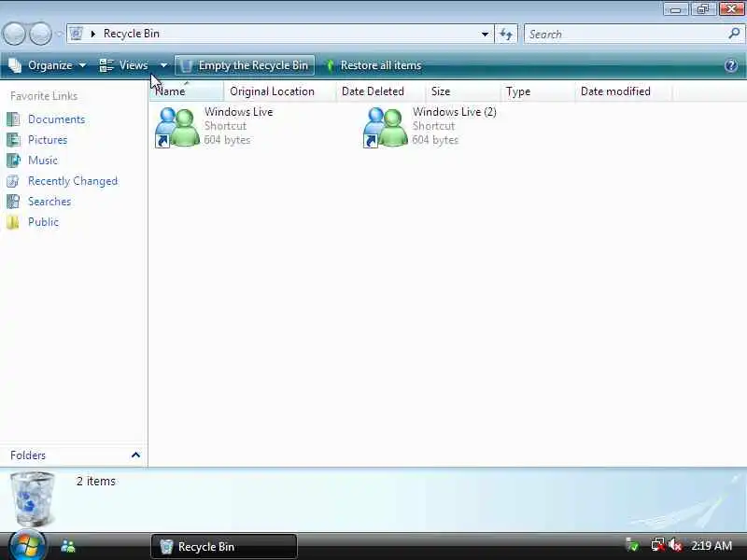
Task: Click the network disconnected tray icon
Action: 658,545
